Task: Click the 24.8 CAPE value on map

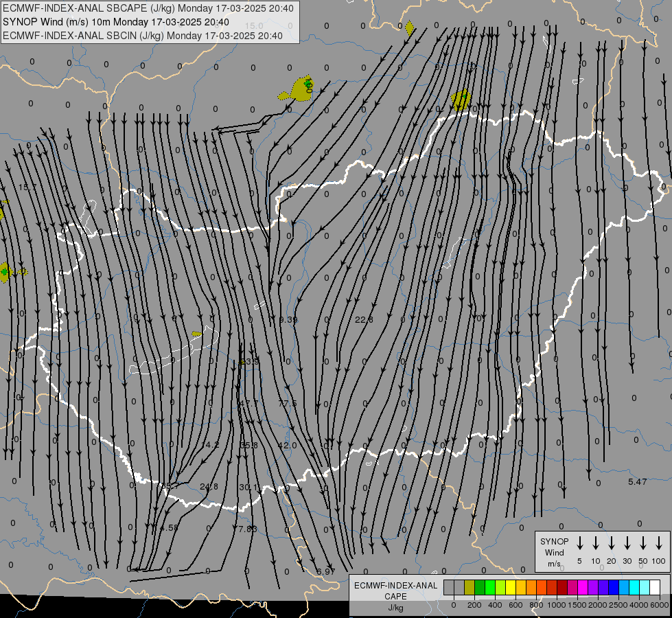Action: (209, 486)
